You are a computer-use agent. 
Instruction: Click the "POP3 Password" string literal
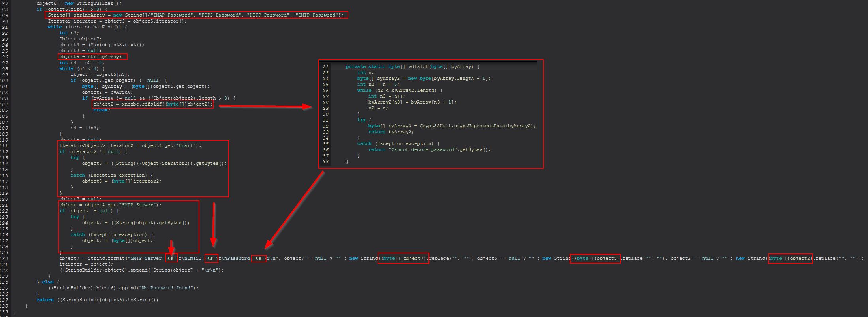tap(220, 15)
